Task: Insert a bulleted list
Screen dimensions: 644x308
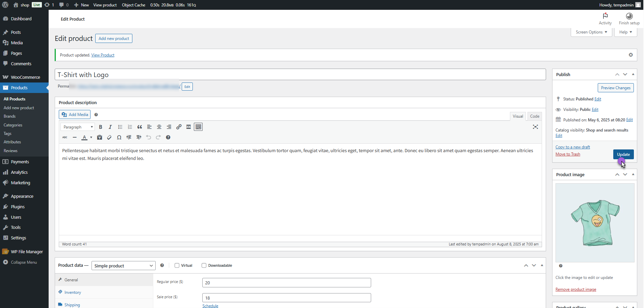Action: coord(120,127)
